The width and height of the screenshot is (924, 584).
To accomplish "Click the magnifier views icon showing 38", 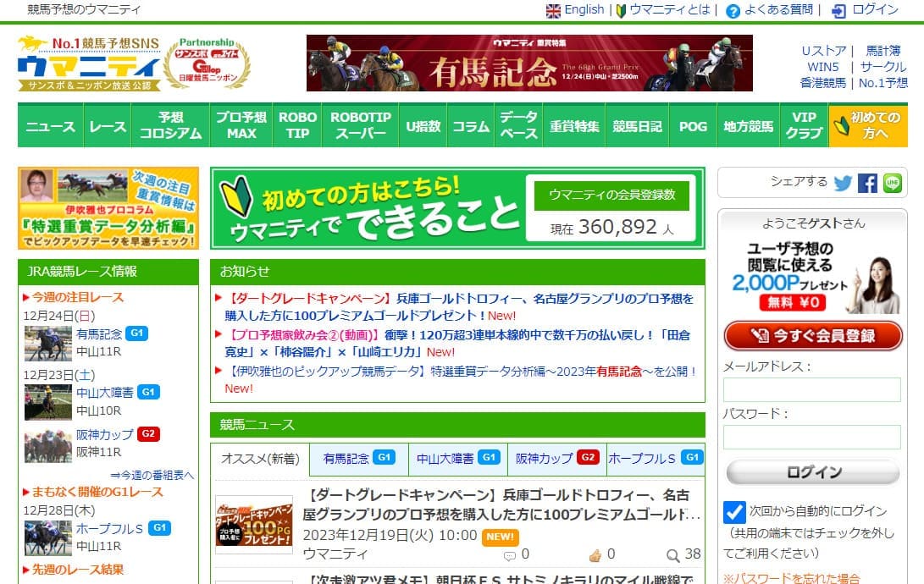I will [x=672, y=555].
